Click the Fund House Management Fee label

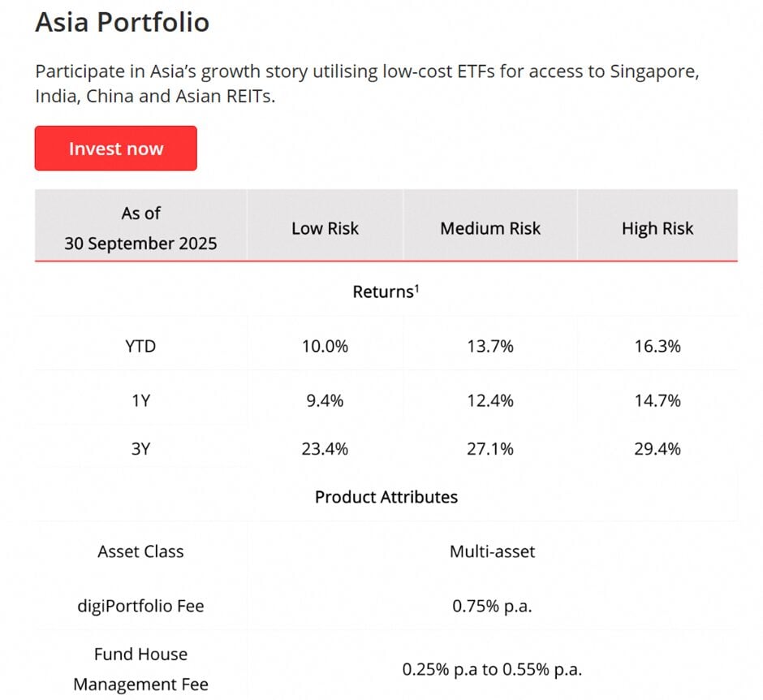tap(141, 669)
